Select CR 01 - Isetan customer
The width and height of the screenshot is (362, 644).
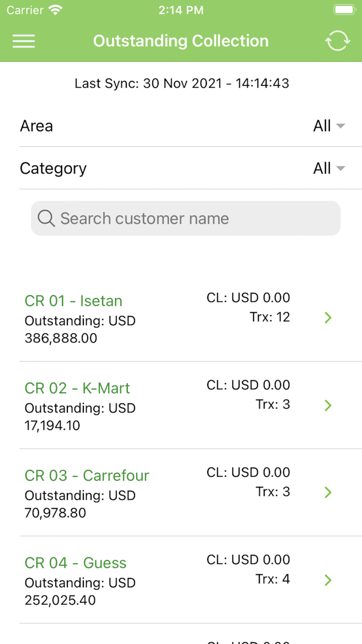[x=73, y=301]
